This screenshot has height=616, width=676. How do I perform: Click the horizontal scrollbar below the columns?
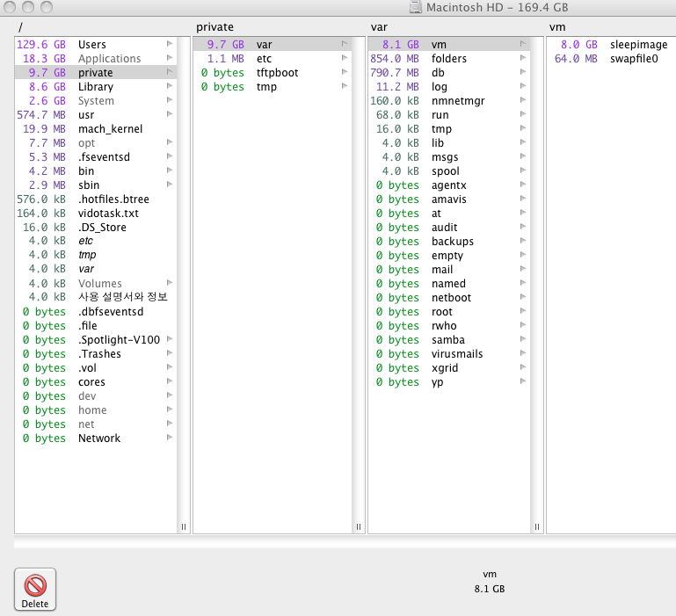(x=345, y=543)
